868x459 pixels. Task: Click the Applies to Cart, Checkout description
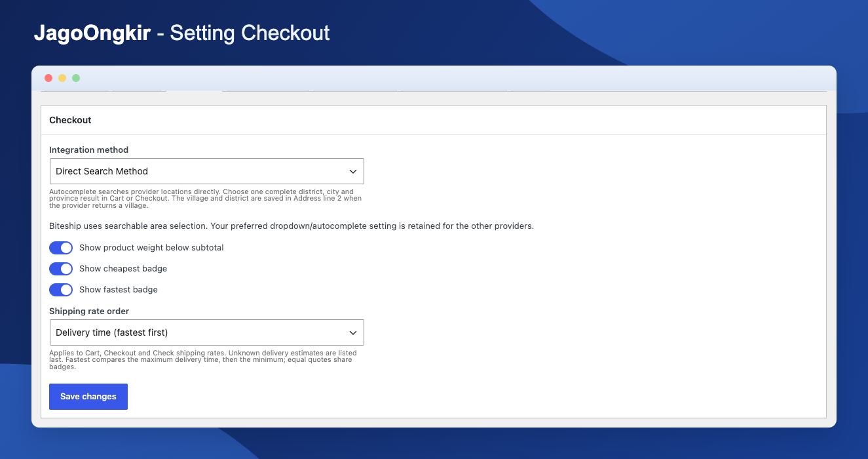[203, 360]
